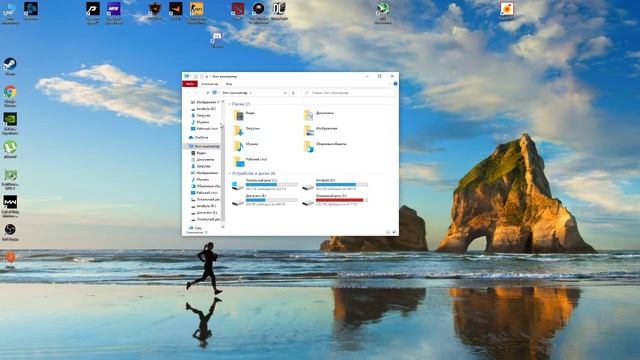Select the (D:) drive in the main pane
640x360 pixels.
[x=335, y=184]
